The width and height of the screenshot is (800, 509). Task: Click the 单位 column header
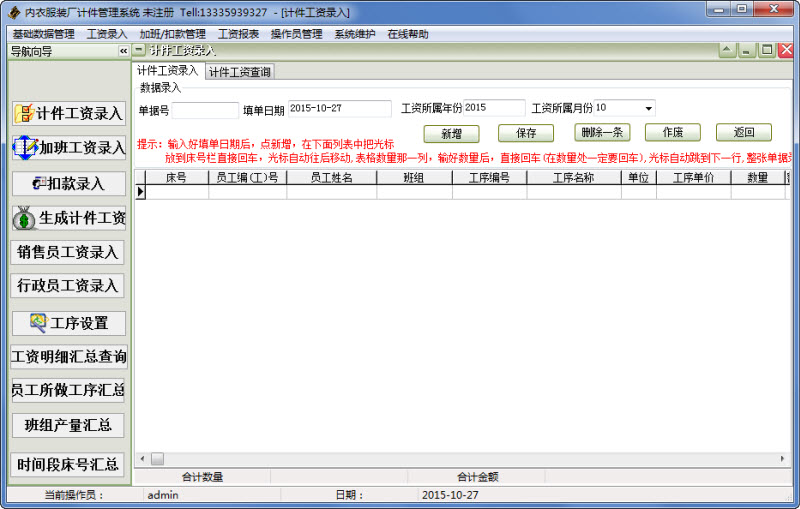pyautogui.click(x=638, y=177)
